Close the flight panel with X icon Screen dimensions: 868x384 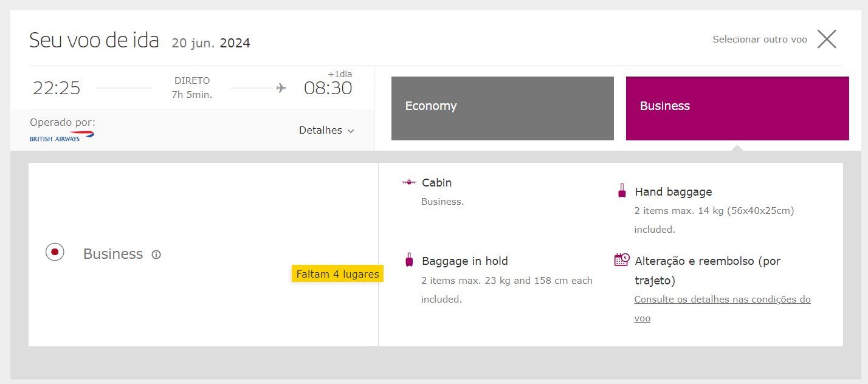pyautogui.click(x=827, y=39)
